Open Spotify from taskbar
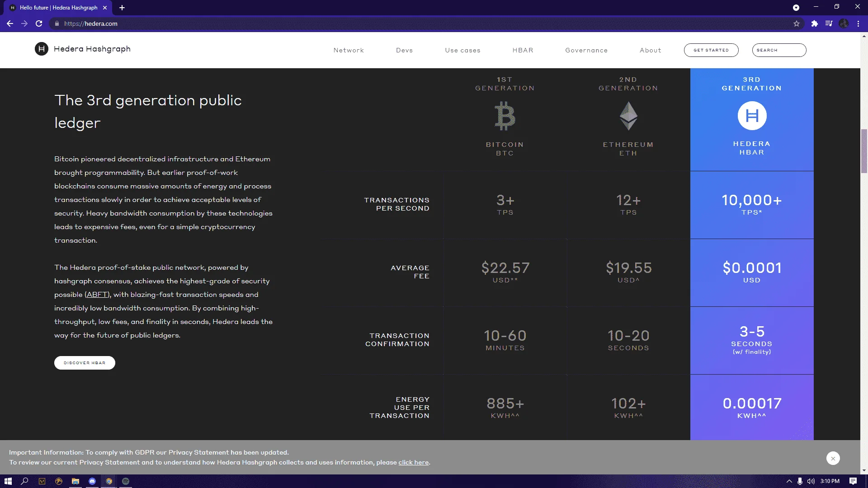This screenshot has width=868, height=488. coord(126,481)
